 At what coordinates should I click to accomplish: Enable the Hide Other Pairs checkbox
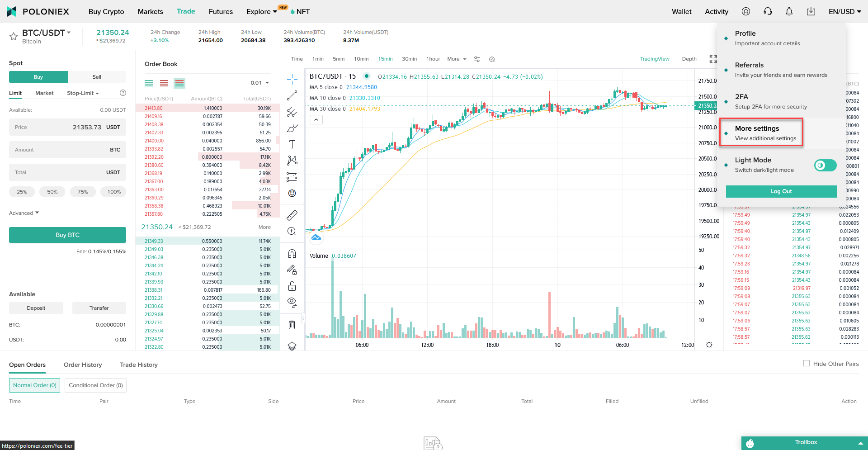click(x=806, y=363)
